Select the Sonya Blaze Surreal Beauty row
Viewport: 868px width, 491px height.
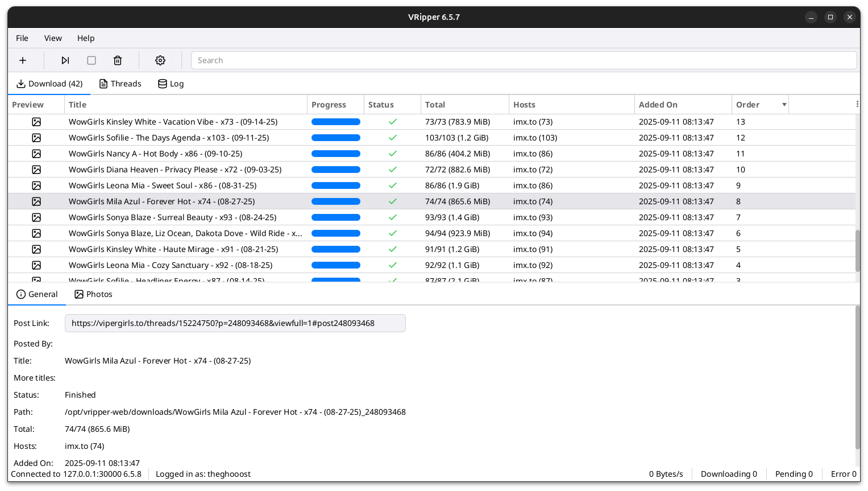172,217
